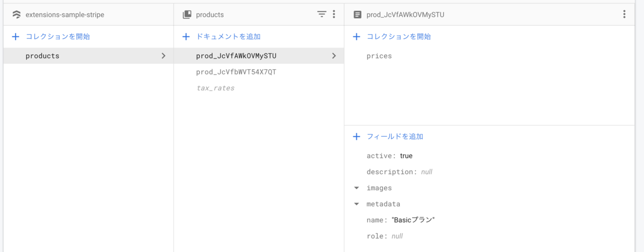
Task: Click the description field null value
Action: point(427,172)
